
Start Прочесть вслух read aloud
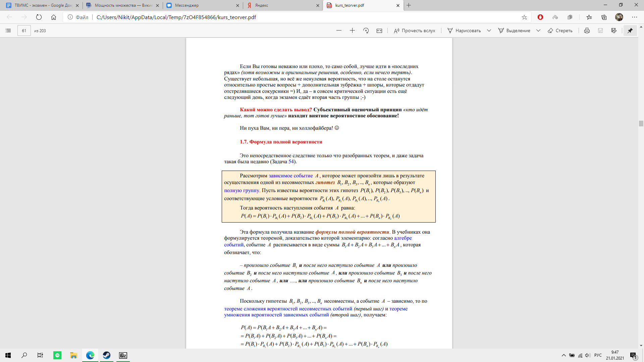pyautogui.click(x=415, y=31)
